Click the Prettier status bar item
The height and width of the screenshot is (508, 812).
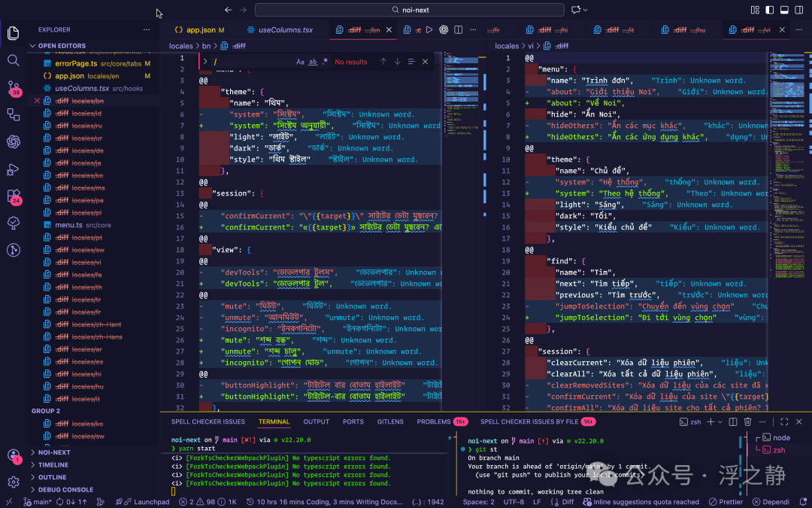pos(728,502)
